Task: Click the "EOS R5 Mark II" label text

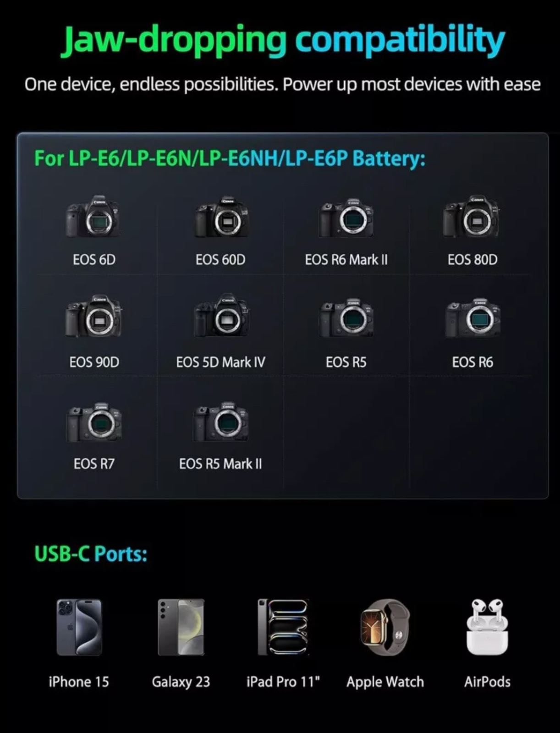Action: pos(220,464)
